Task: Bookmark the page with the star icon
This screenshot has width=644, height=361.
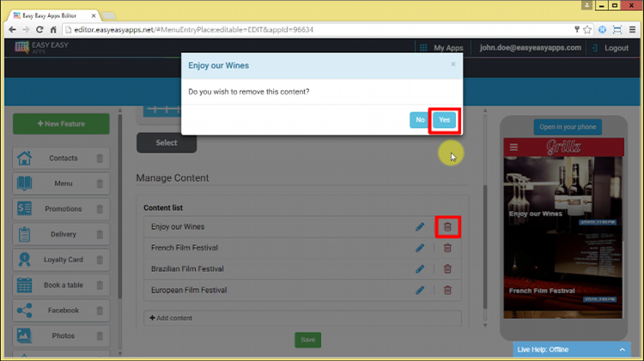Action: click(x=587, y=29)
